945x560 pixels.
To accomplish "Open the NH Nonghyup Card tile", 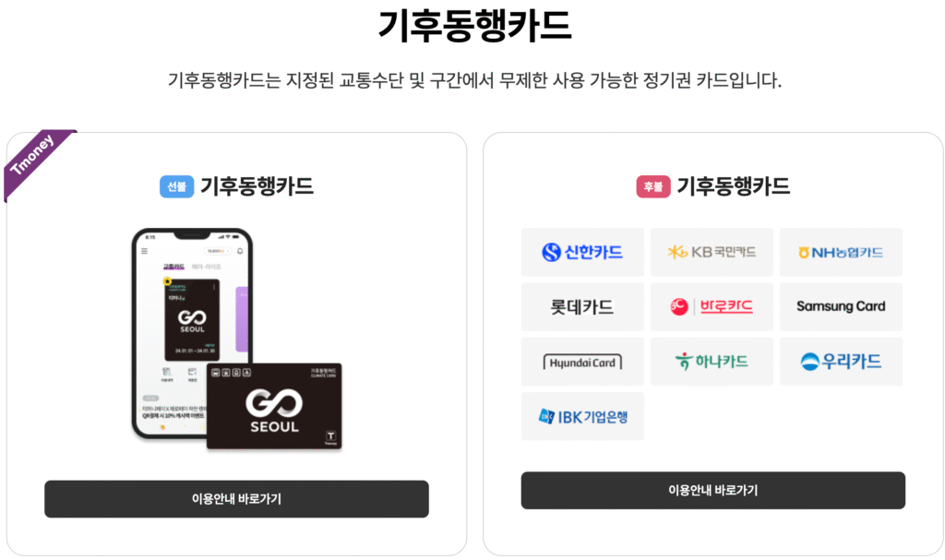I will click(x=841, y=252).
